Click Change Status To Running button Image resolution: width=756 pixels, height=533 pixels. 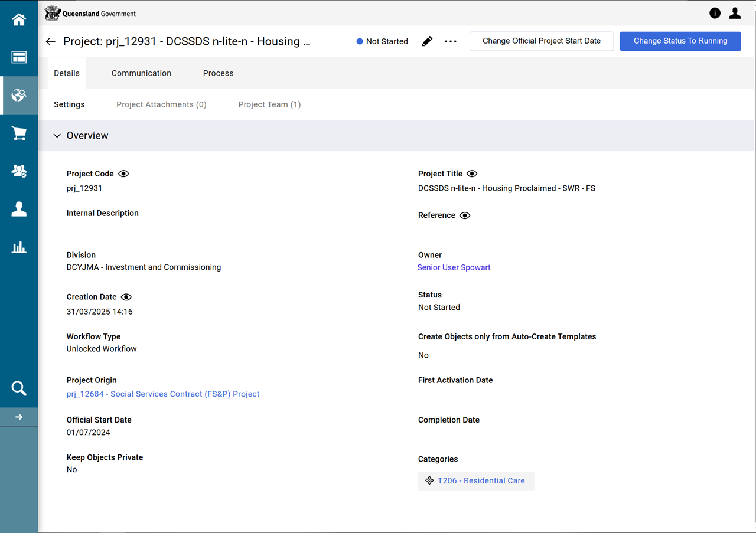click(x=680, y=41)
